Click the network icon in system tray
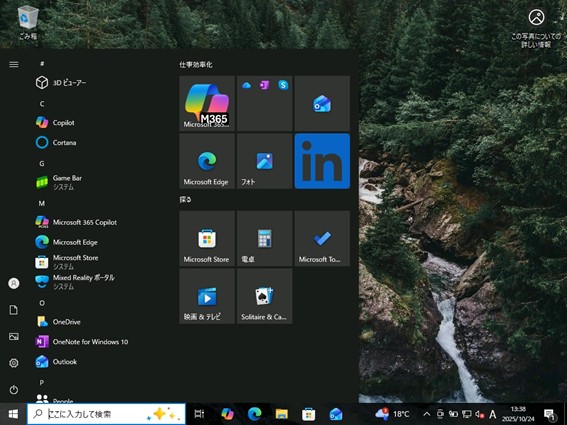Image resolution: width=567 pixels, height=425 pixels. pos(466,414)
